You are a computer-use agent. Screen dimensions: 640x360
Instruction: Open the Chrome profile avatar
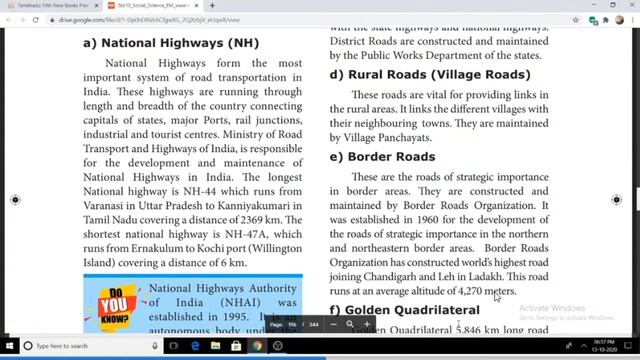click(x=620, y=20)
